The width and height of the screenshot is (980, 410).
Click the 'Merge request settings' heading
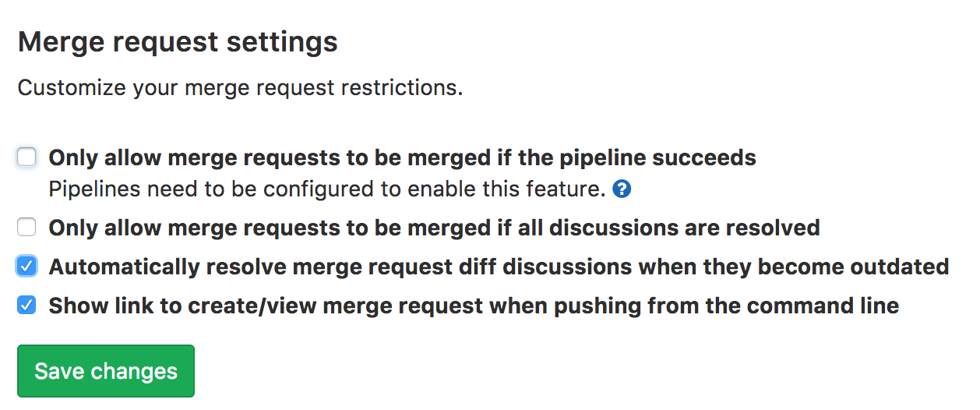point(178,41)
